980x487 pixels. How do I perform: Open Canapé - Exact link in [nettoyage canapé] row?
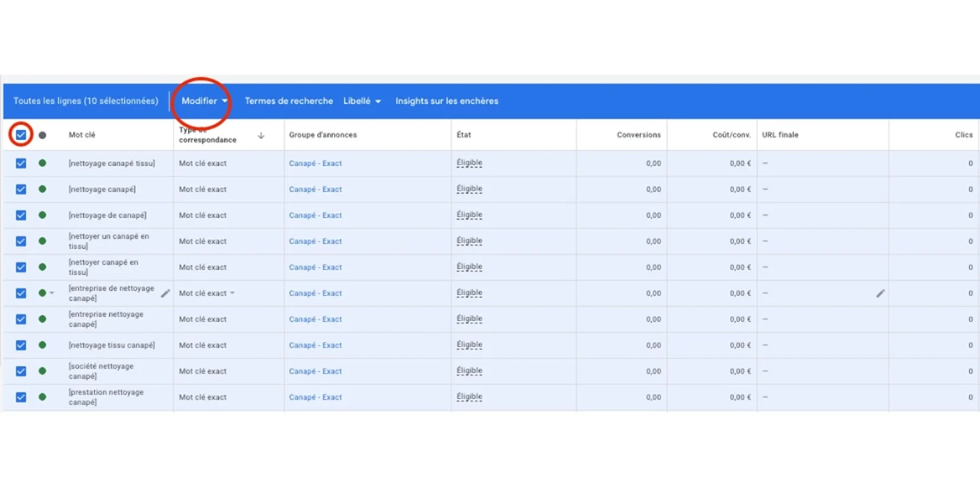pos(315,189)
